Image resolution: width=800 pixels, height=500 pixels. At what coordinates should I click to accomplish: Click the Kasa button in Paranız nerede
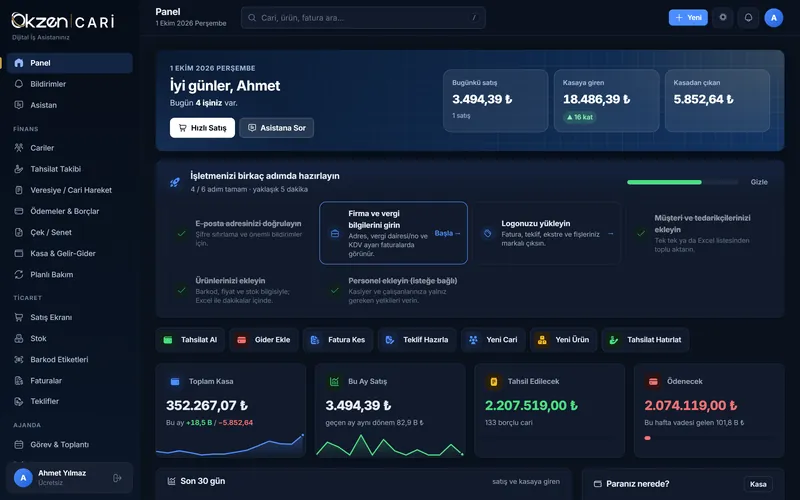tap(758, 484)
